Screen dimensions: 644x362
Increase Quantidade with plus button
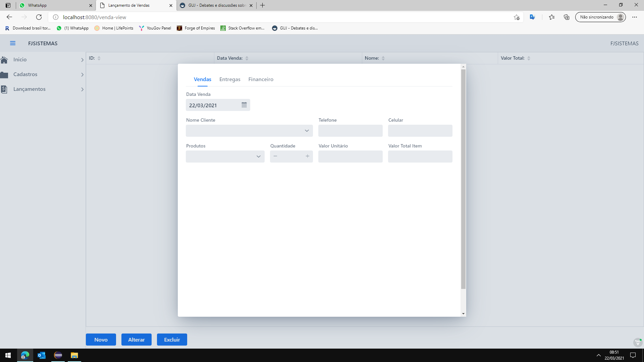[x=307, y=156]
